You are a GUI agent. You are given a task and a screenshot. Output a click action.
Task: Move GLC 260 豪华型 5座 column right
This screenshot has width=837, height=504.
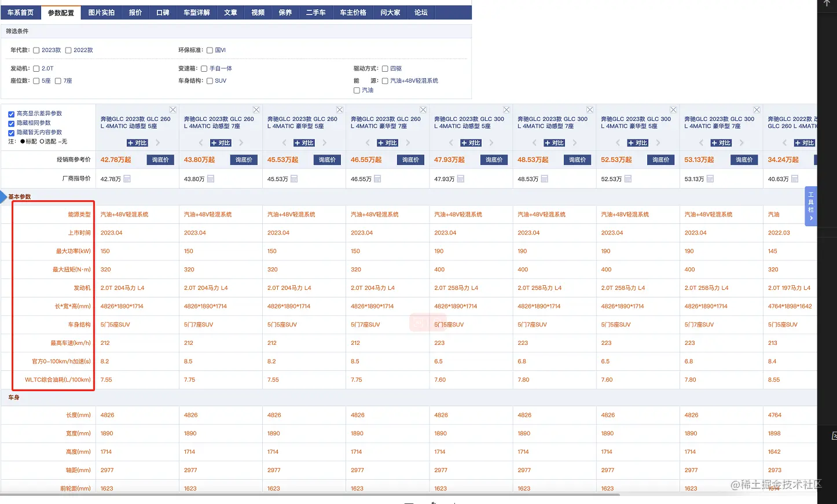pos(324,142)
